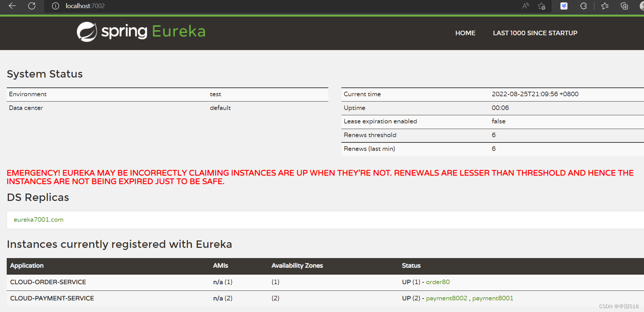Viewport: 644px width, 312px height.
Task: Open eureka7001.com replica link
Action: pos(38,220)
